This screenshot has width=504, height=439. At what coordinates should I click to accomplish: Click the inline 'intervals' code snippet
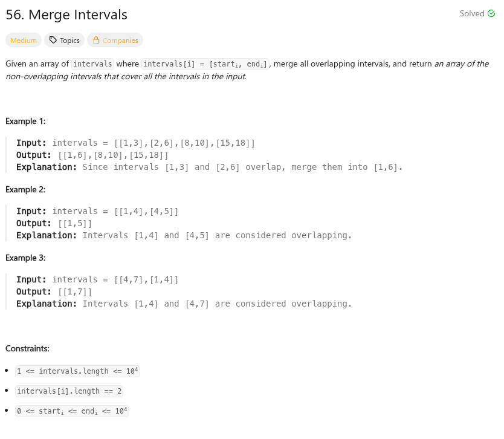[x=92, y=64]
